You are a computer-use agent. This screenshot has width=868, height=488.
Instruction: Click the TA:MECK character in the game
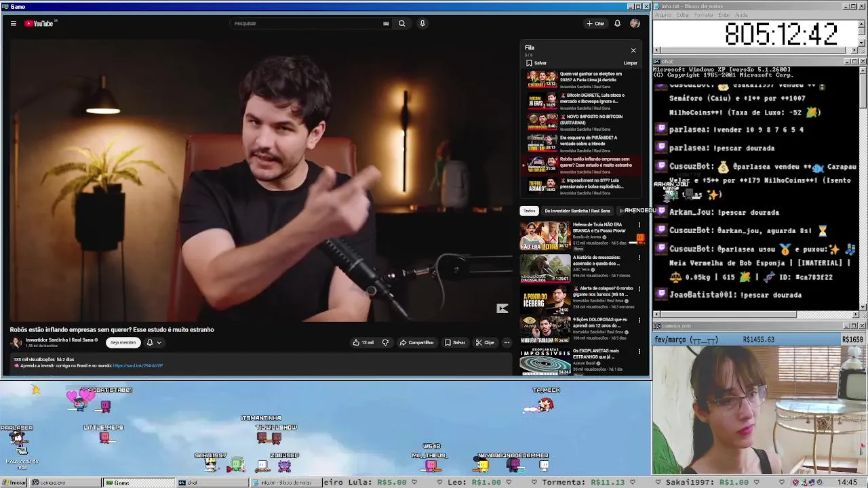click(542, 405)
